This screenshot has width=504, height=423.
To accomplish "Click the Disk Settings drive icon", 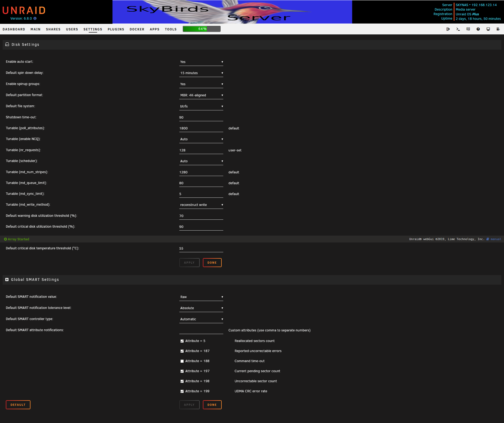I will coord(7,44).
